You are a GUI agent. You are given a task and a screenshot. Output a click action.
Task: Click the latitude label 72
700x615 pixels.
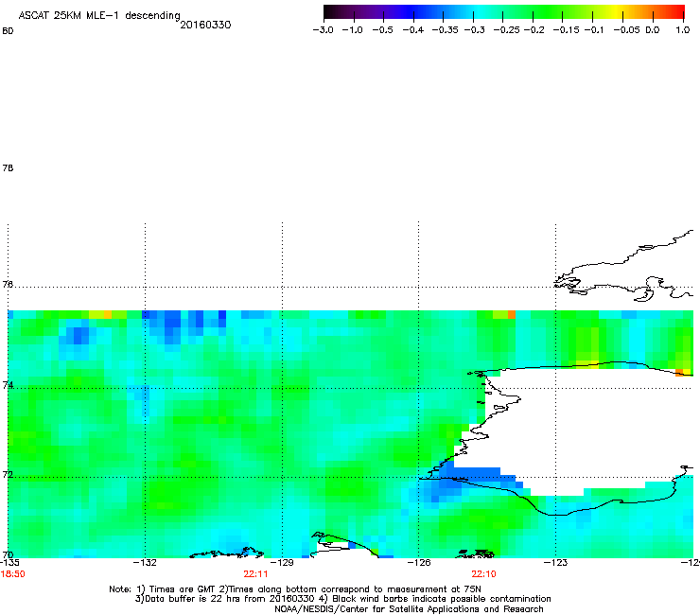click(x=8, y=474)
